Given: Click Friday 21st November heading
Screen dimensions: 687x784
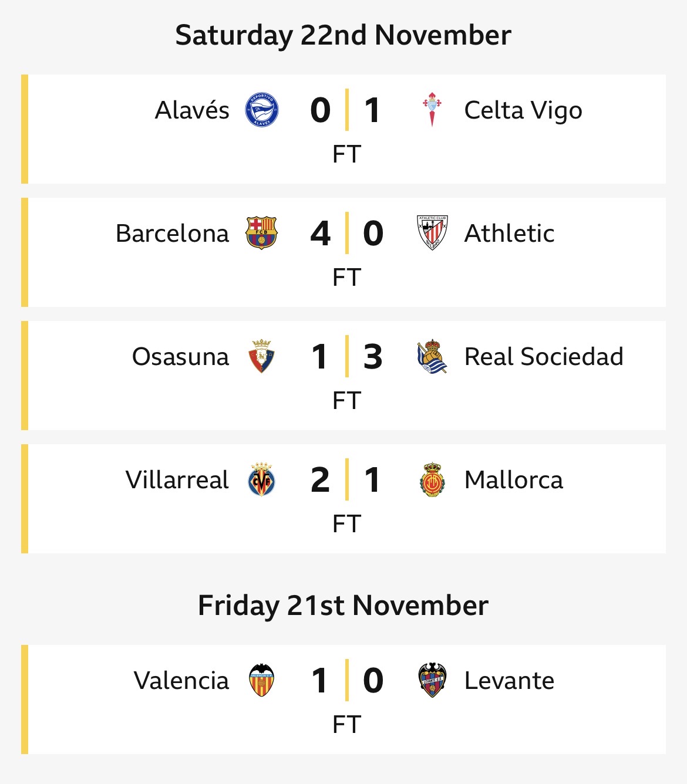Looking at the screenshot, I should tap(343, 606).
